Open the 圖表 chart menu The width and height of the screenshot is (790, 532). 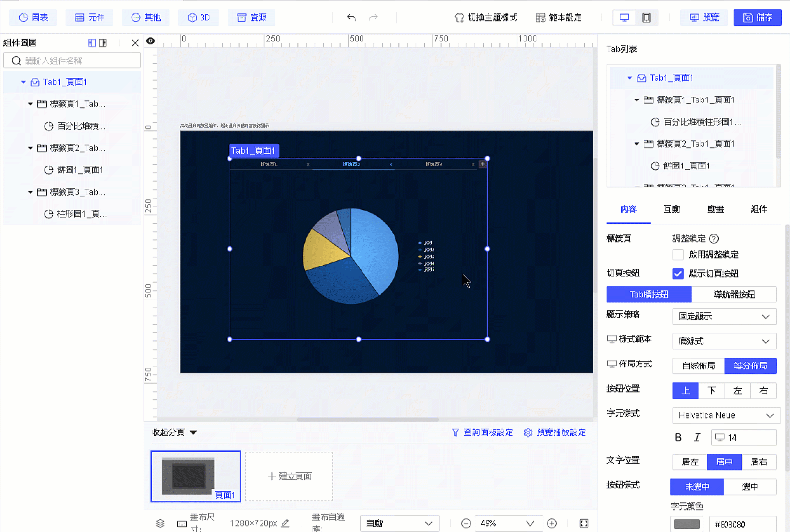coord(33,18)
